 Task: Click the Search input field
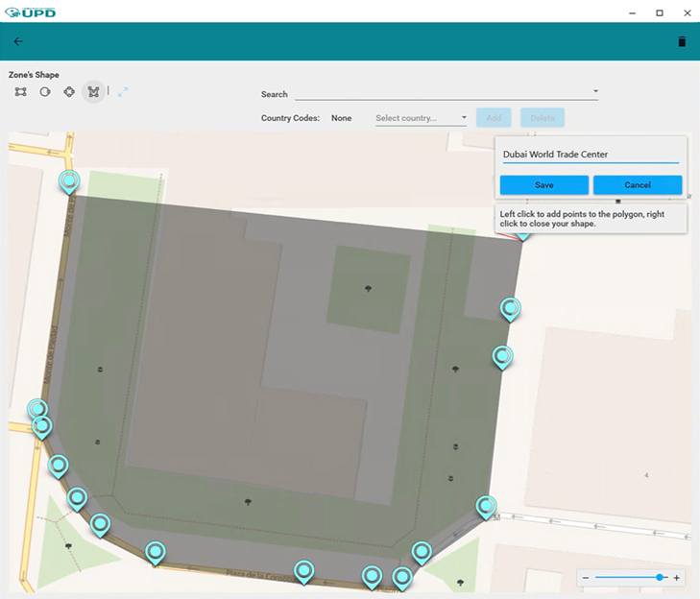point(442,93)
